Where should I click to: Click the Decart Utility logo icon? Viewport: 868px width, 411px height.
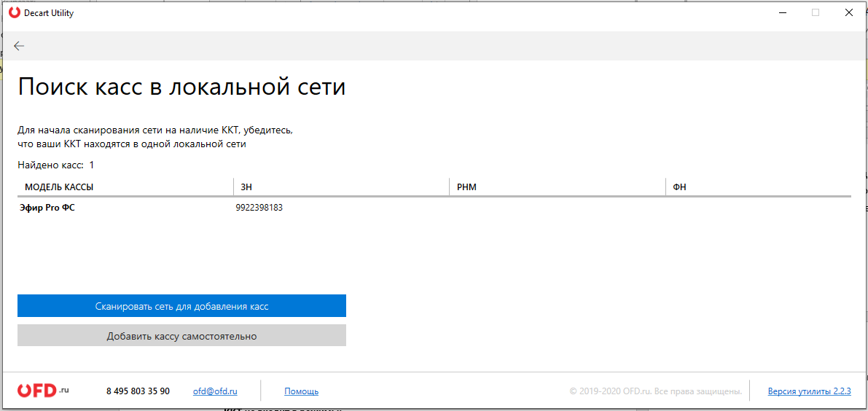click(x=15, y=12)
